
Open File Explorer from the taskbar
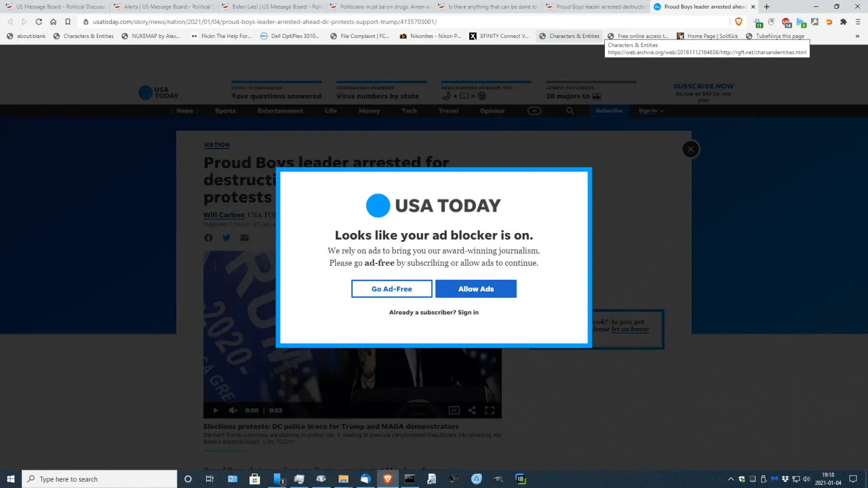coord(343,479)
